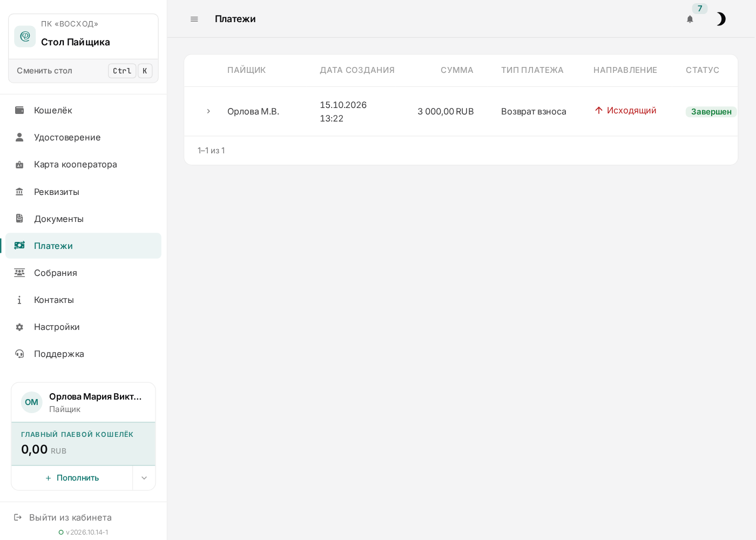Select Реквизиты in sidebar
Viewport: 756px width, 540px height.
click(x=83, y=192)
